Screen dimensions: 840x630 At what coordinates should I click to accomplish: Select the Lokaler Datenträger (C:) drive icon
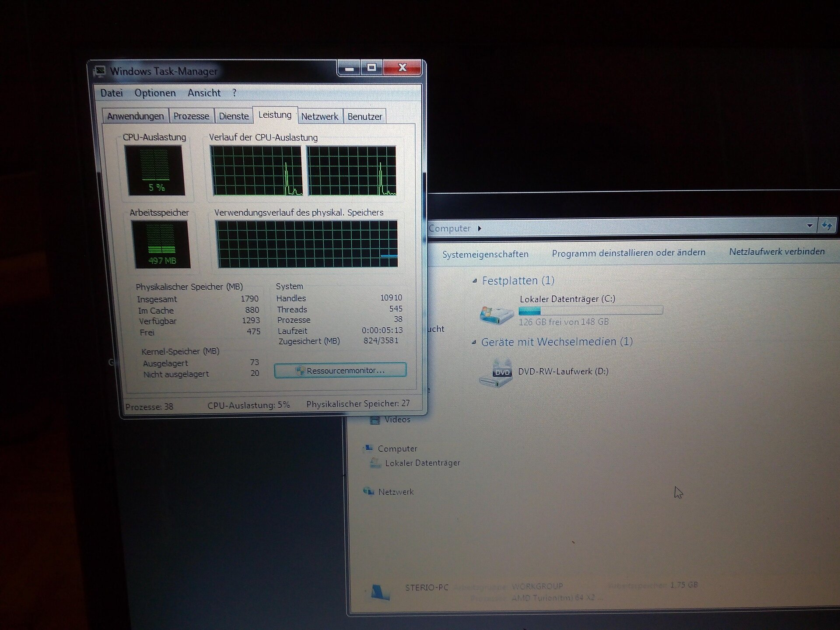496,314
